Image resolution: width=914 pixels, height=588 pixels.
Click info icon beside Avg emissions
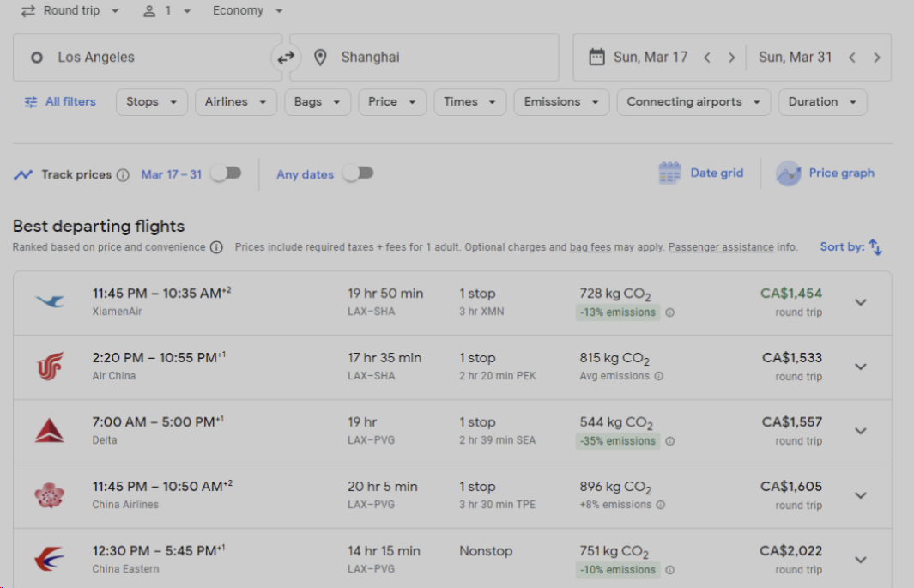pos(659,376)
